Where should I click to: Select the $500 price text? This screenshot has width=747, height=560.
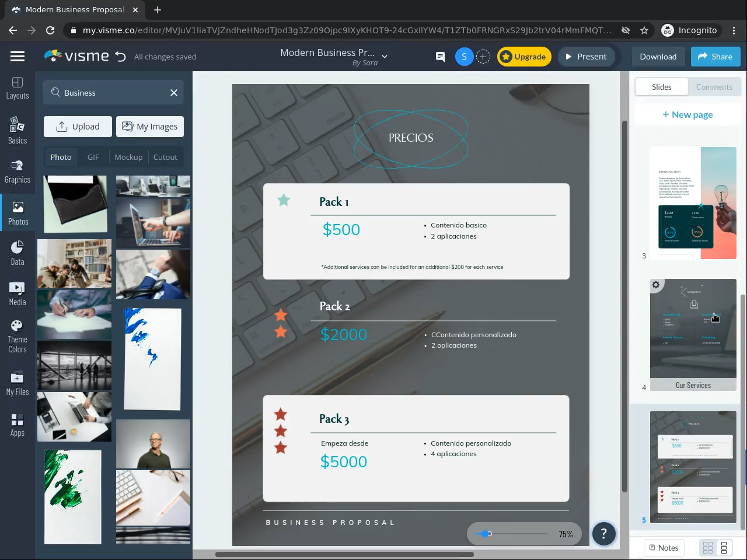[341, 230]
